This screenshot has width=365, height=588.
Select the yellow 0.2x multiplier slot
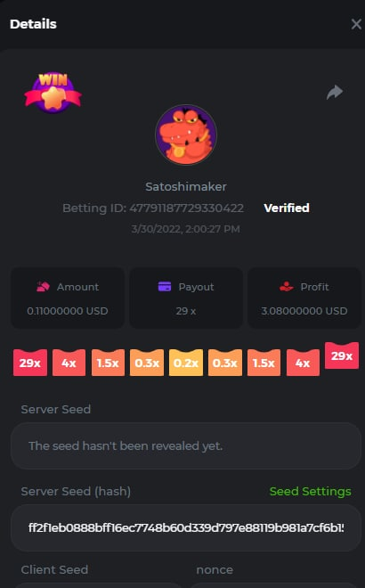186,363
